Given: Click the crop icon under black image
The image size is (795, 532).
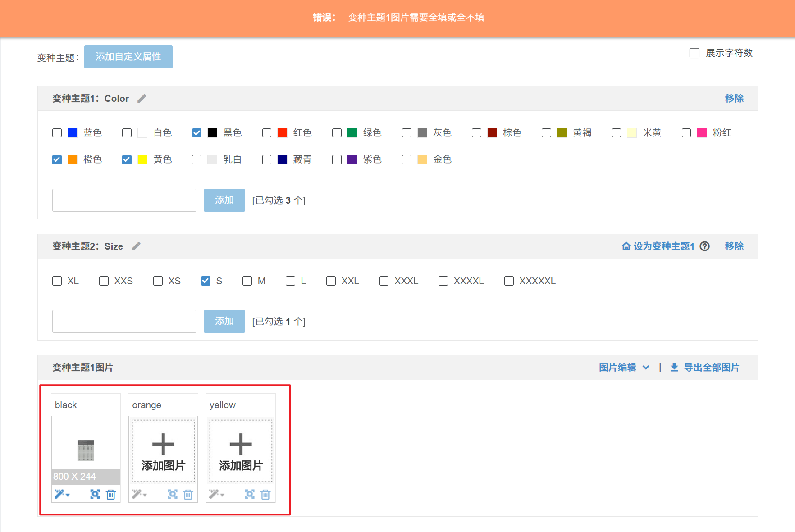Looking at the screenshot, I should 95,495.
